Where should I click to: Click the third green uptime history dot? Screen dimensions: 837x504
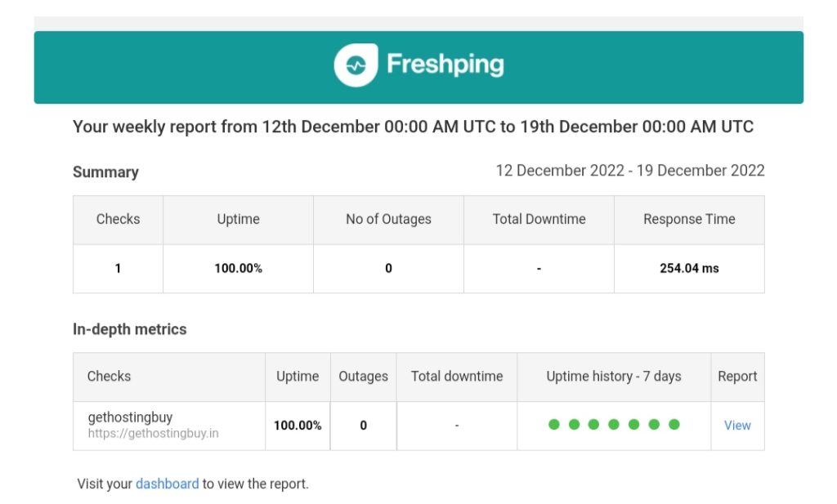click(x=593, y=425)
